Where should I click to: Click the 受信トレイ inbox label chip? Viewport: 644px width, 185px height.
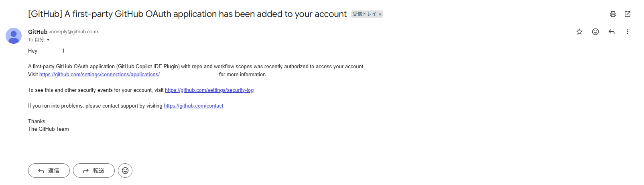coord(364,14)
